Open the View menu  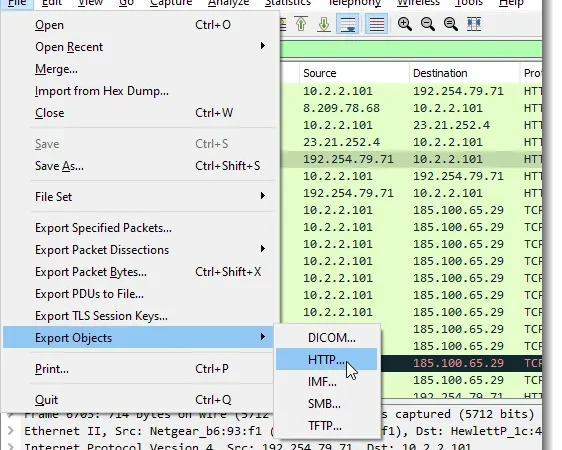coord(90,3)
